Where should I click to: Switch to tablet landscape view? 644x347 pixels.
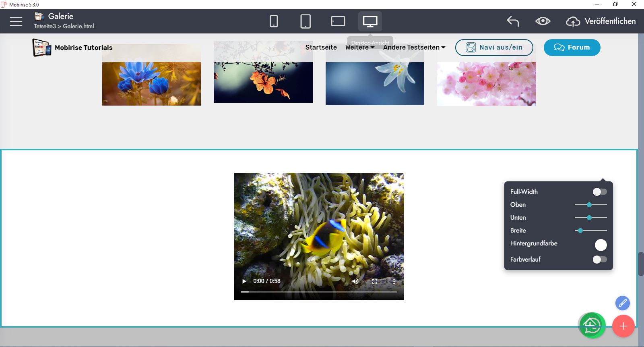pos(338,21)
